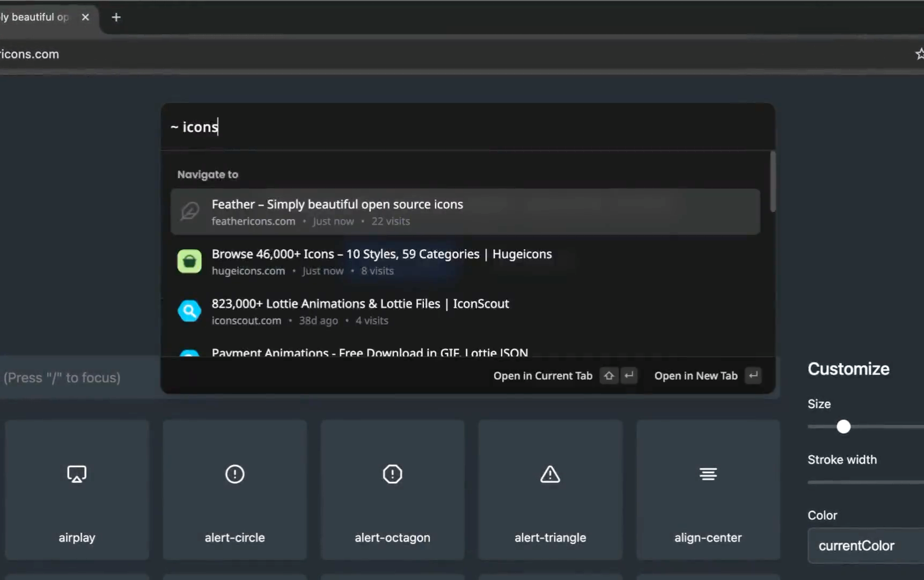Select the align-center icon
The height and width of the screenshot is (580, 924).
click(x=708, y=489)
